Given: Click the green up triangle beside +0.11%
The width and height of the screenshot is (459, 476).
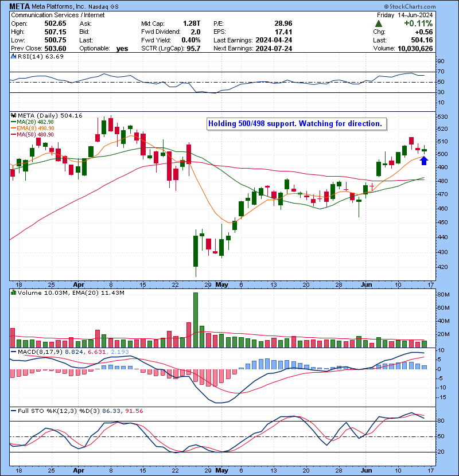Looking at the screenshot, I should (379, 24).
